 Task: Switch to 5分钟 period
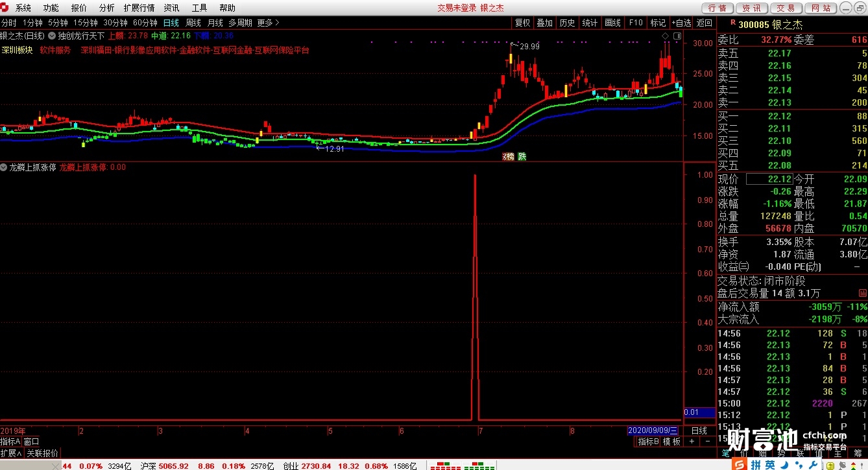click(x=58, y=23)
